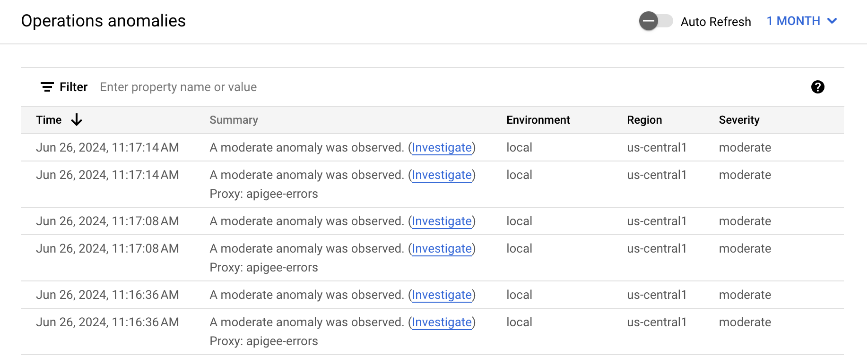
Task: Click the Summary column header
Action: 234,120
